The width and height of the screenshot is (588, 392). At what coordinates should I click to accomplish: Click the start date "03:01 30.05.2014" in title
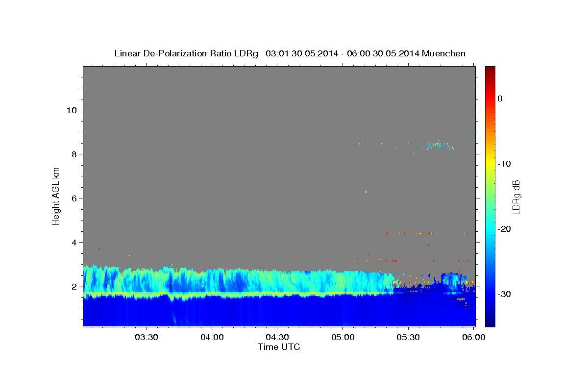pos(301,53)
